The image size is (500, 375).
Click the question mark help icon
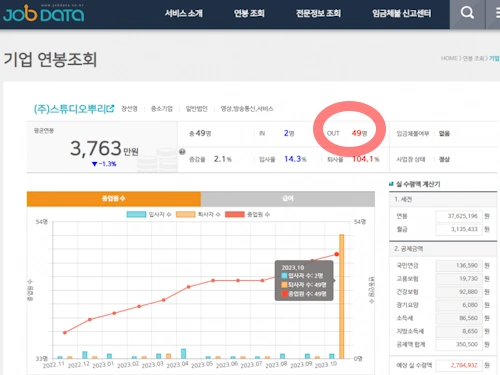point(182,151)
